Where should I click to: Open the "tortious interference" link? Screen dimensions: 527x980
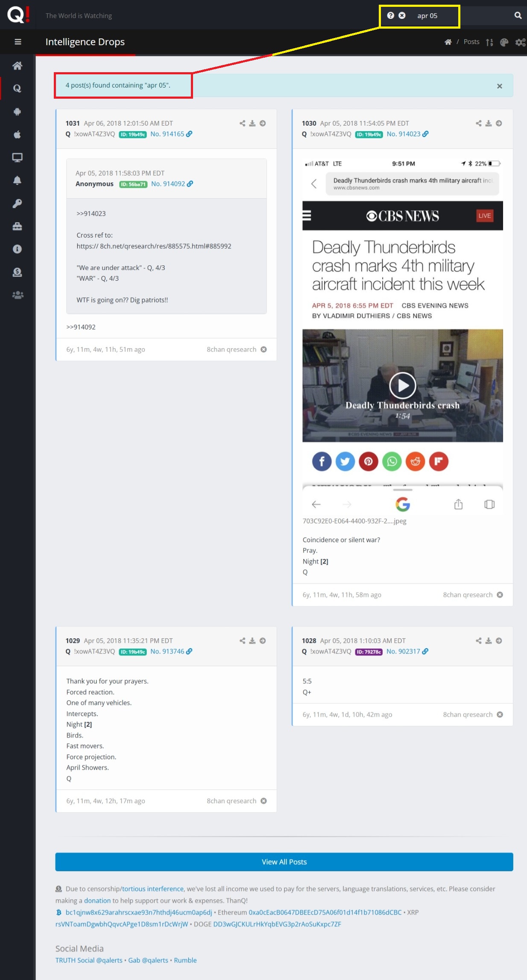click(x=153, y=889)
